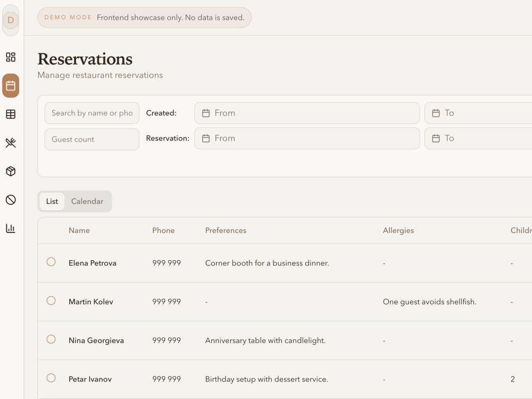This screenshot has height=399, width=532.
Task: Click calendar icon in Reservation To field
Action: pos(436,138)
